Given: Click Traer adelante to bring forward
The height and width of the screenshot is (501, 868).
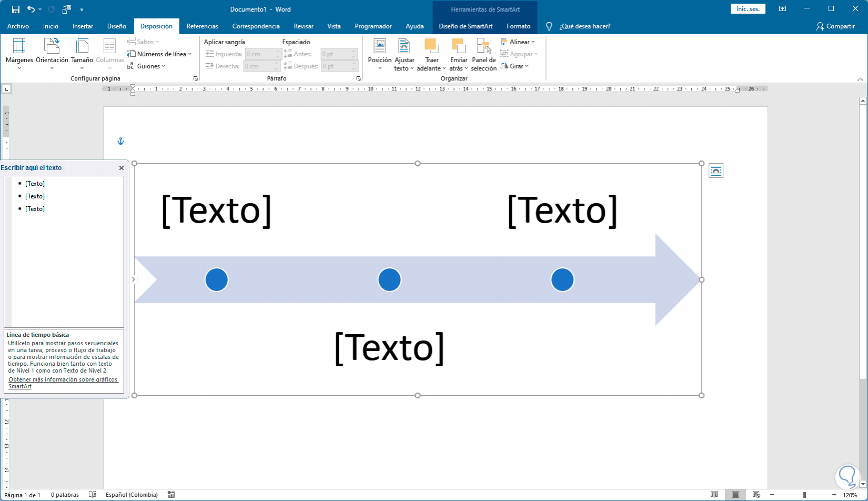Looking at the screenshot, I should click(431, 54).
